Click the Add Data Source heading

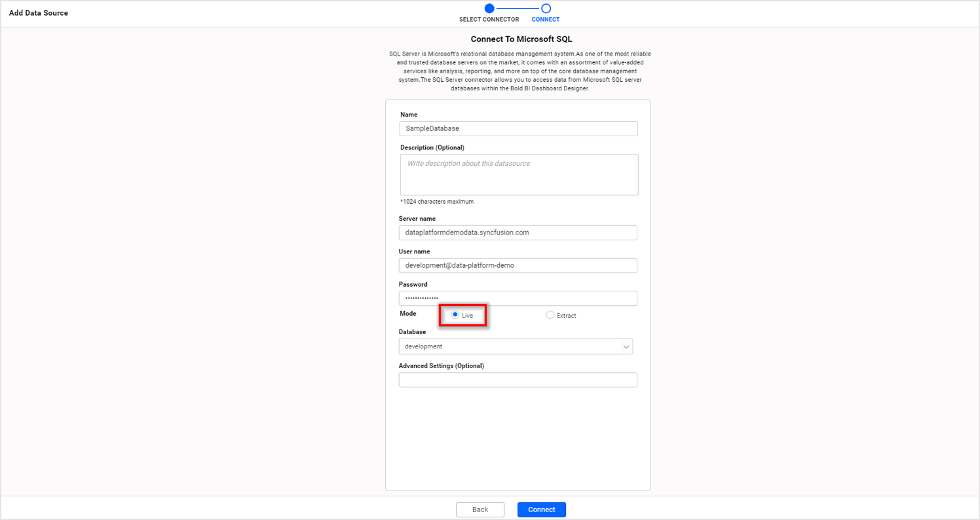(x=38, y=12)
